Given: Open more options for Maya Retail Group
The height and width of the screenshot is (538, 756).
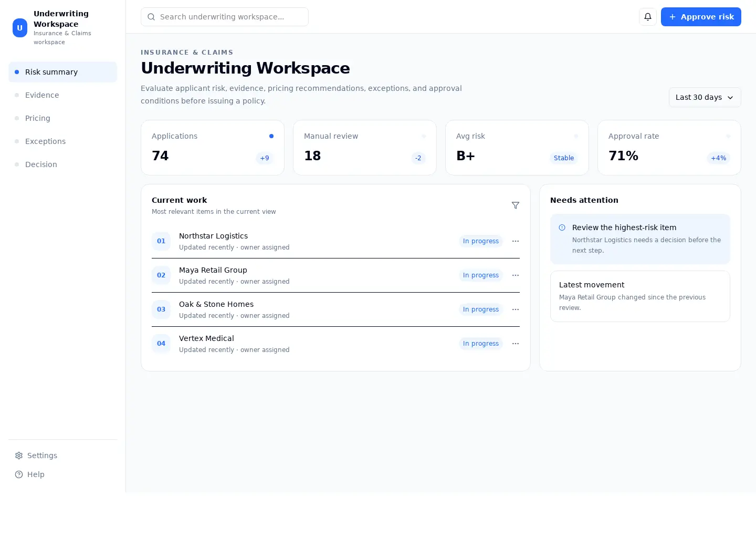Looking at the screenshot, I should (516, 275).
